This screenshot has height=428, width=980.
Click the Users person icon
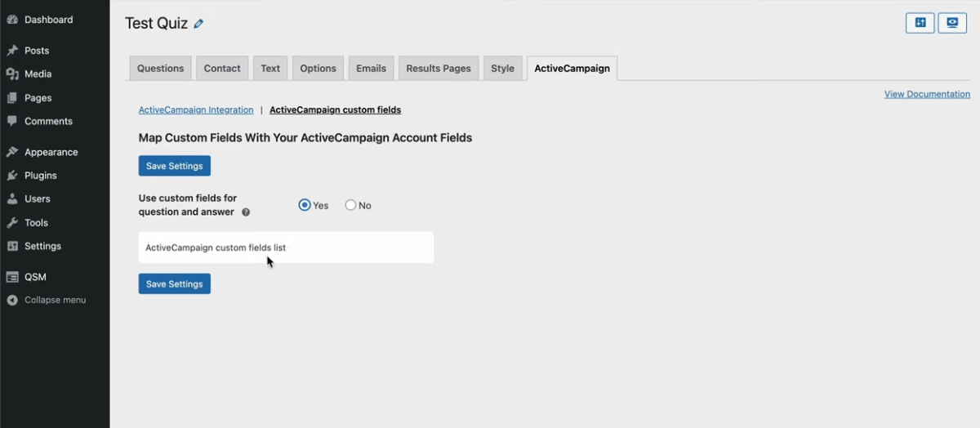pyautogui.click(x=12, y=199)
